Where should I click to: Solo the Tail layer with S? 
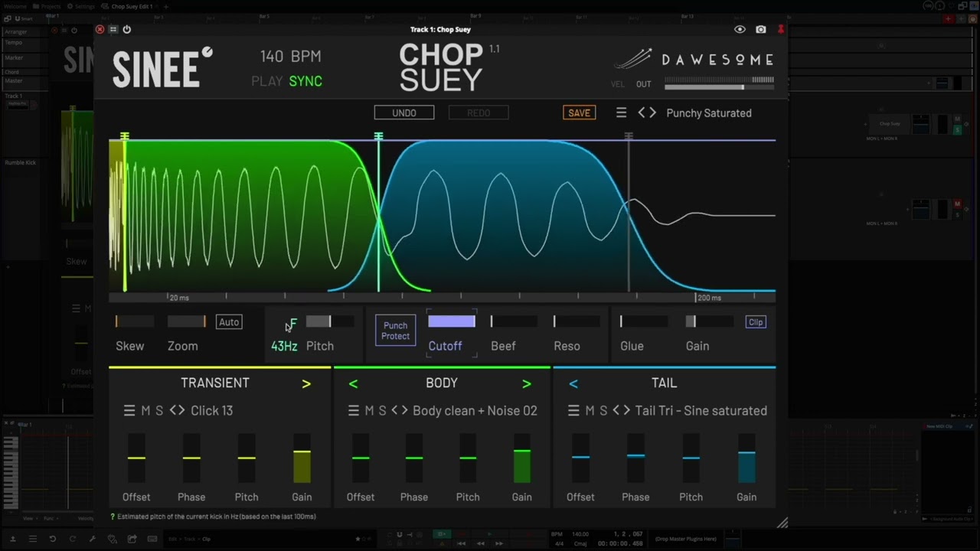point(603,411)
